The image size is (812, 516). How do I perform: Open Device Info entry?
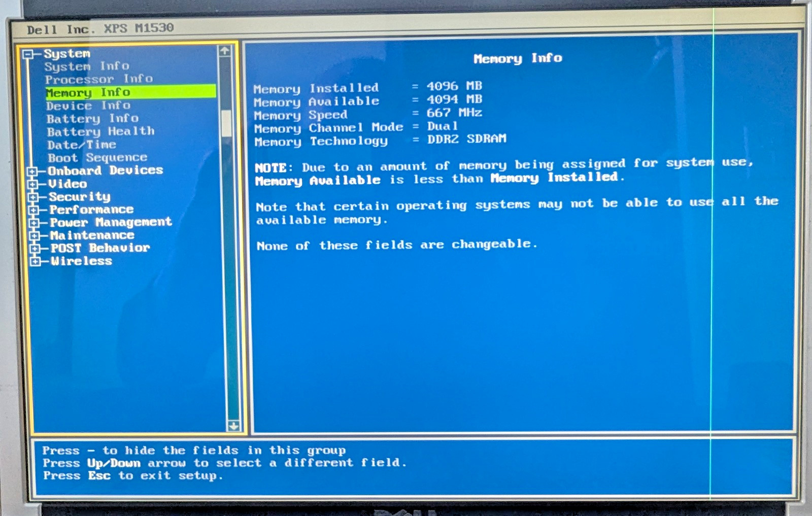click(x=88, y=106)
